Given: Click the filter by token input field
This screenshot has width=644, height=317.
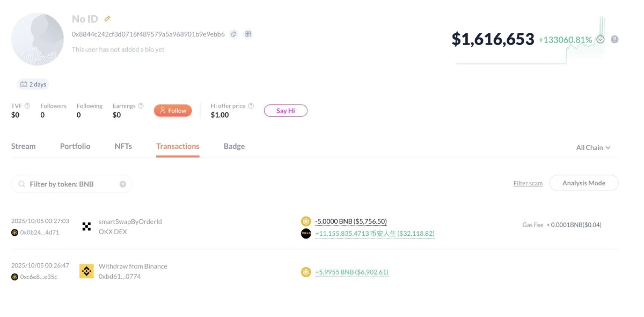Looking at the screenshot, I should click(70, 184).
